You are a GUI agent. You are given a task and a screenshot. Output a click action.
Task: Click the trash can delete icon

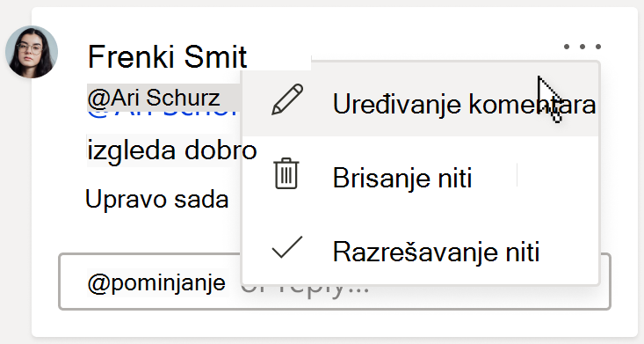coord(286,173)
